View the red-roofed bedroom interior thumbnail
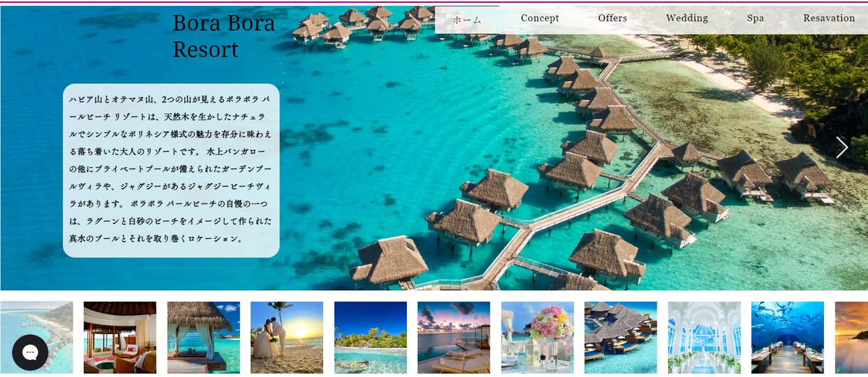Viewport: 868px width, 377px height. click(120, 337)
